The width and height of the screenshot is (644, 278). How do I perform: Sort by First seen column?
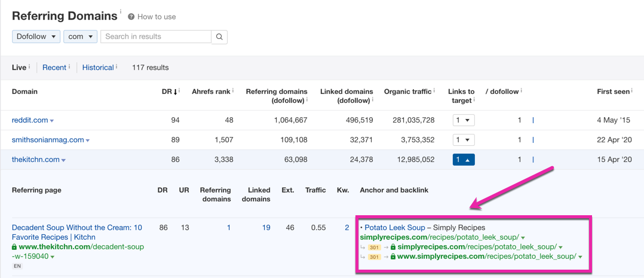click(x=613, y=91)
